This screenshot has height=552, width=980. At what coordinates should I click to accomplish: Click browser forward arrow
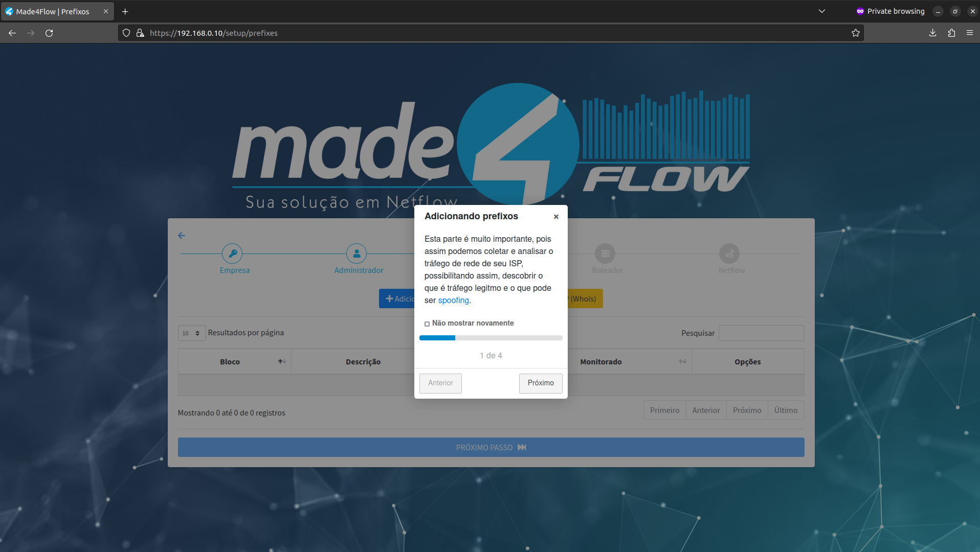(x=31, y=33)
